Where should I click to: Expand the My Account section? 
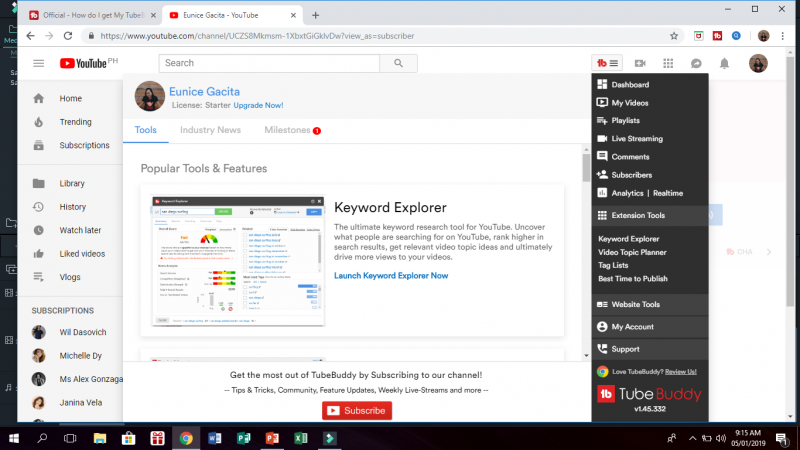point(632,327)
